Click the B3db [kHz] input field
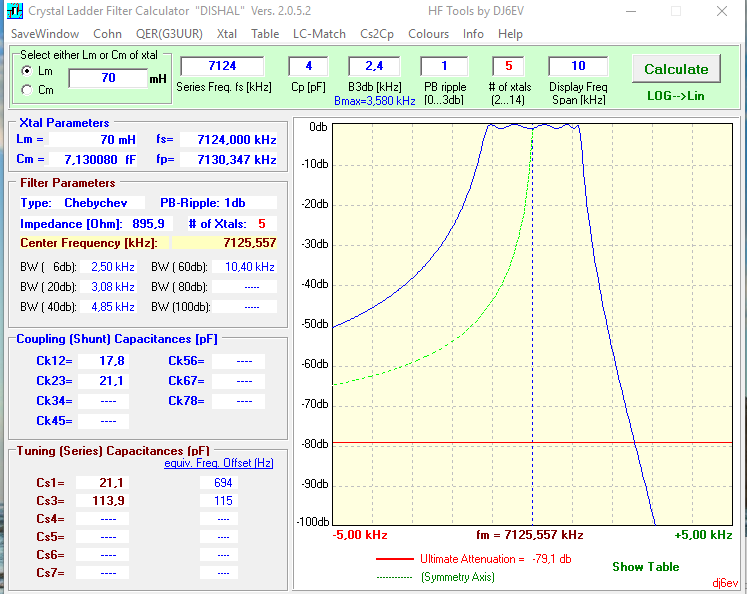This screenshot has width=747, height=594. pyautogui.click(x=374, y=66)
